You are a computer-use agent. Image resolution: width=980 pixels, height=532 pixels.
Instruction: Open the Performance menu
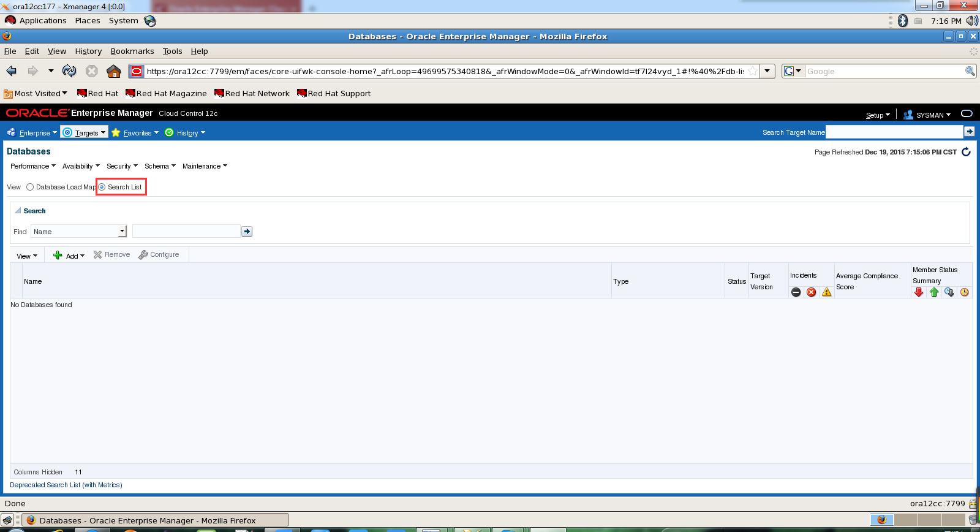33,166
